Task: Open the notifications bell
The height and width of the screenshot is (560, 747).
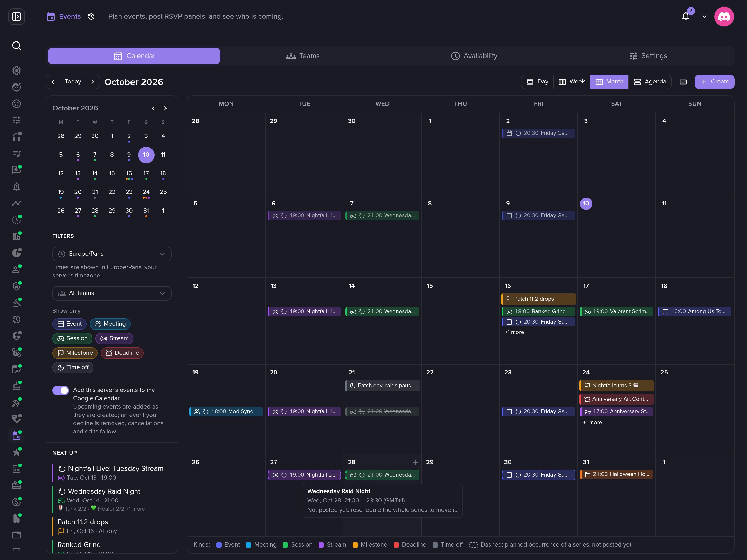Action: click(686, 16)
